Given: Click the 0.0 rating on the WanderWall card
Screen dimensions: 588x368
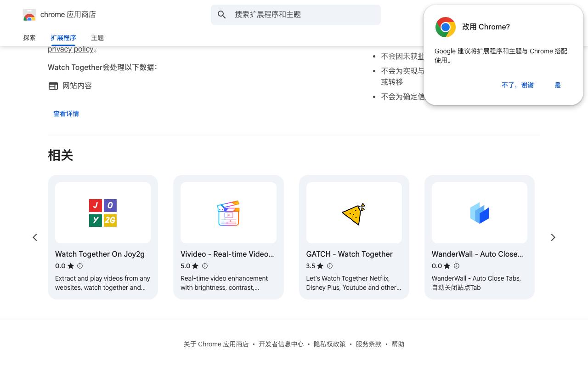Looking at the screenshot, I should 437,266.
